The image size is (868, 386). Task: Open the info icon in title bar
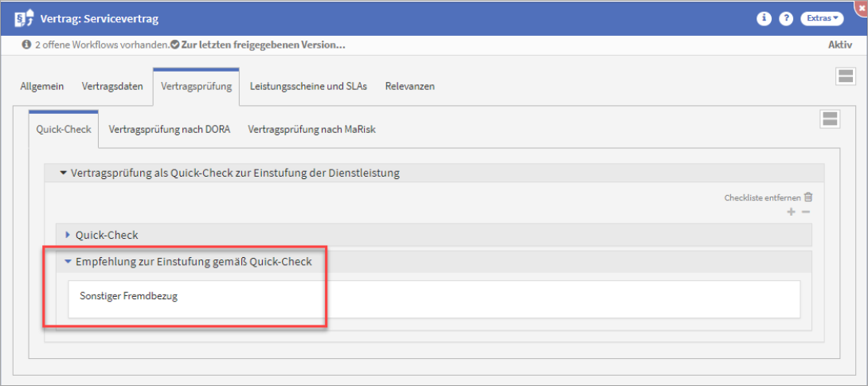click(764, 18)
